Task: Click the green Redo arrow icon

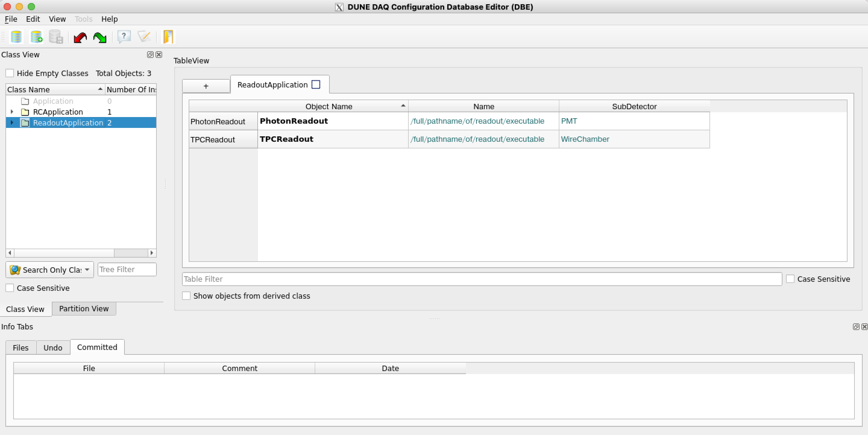Action: coord(100,37)
